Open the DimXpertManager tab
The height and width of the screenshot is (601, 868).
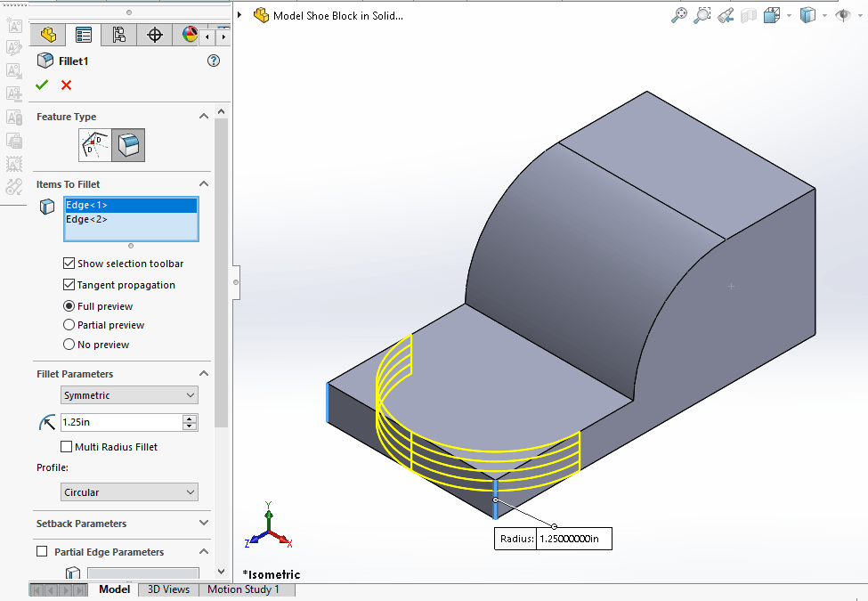tap(155, 35)
